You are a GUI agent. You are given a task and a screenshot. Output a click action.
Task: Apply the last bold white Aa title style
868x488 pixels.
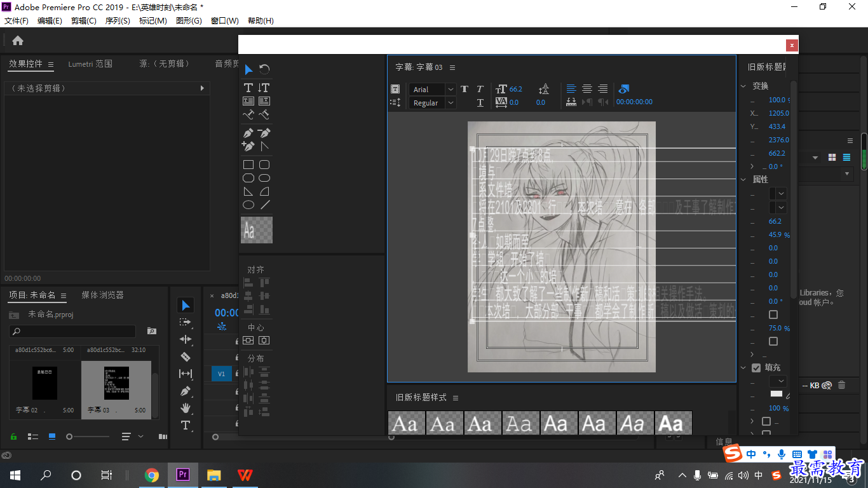tap(673, 423)
